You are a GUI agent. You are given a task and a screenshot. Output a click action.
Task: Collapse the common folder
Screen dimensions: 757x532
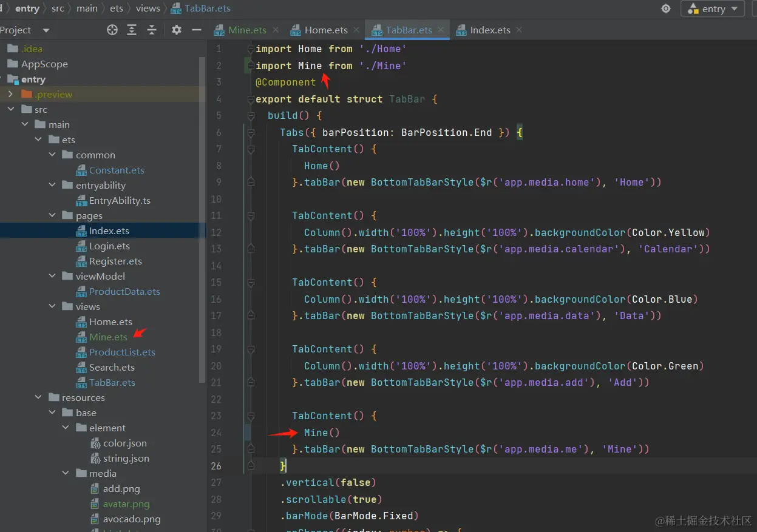pyautogui.click(x=53, y=155)
